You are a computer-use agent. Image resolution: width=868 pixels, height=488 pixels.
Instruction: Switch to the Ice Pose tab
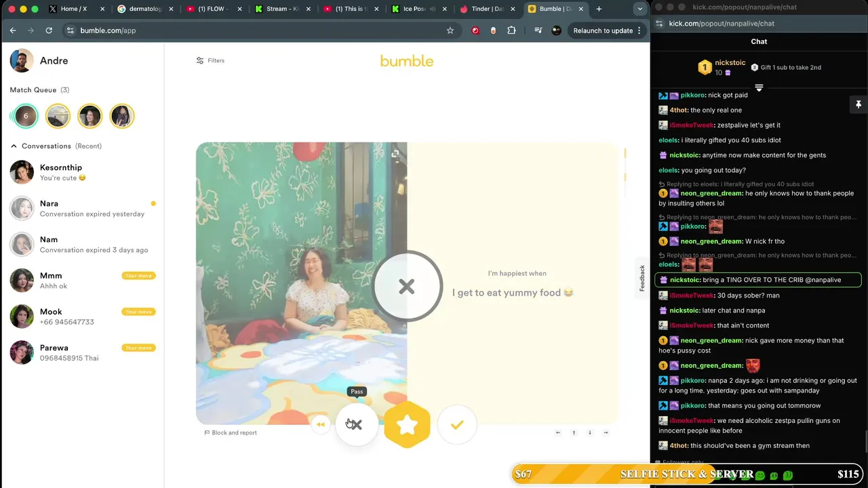click(x=418, y=9)
